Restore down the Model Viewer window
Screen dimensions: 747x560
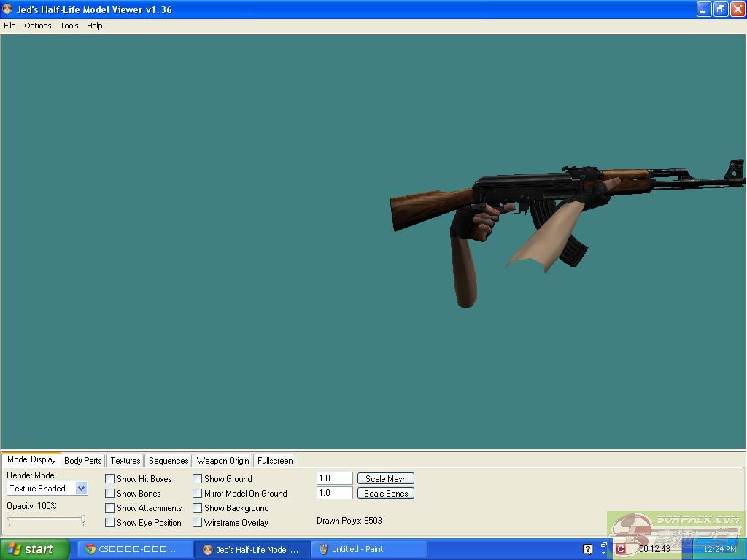pos(721,9)
